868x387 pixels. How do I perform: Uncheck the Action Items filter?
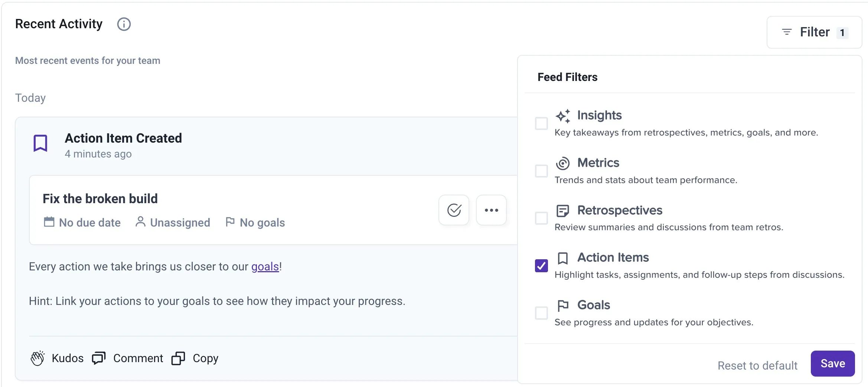point(541,266)
